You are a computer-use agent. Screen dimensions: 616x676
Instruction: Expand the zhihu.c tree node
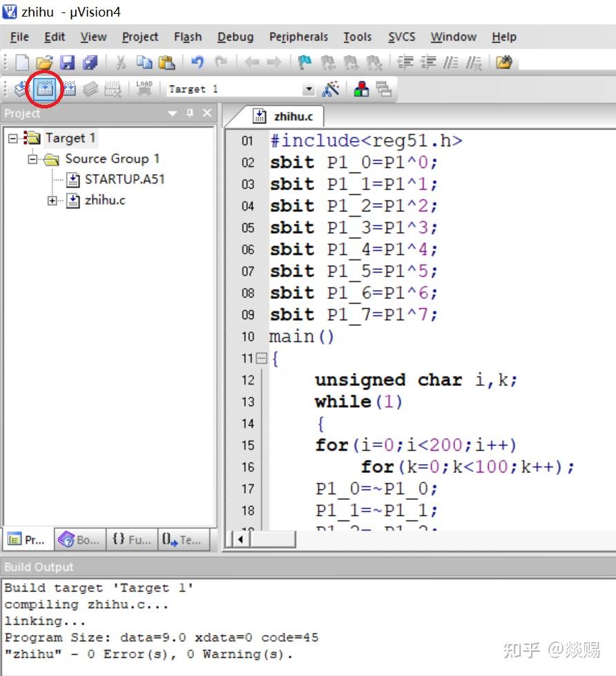[52, 200]
